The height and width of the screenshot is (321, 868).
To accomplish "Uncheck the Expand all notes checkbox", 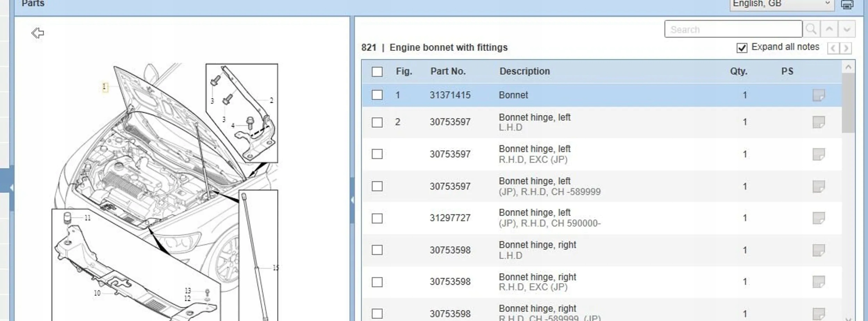I will click(x=742, y=48).
